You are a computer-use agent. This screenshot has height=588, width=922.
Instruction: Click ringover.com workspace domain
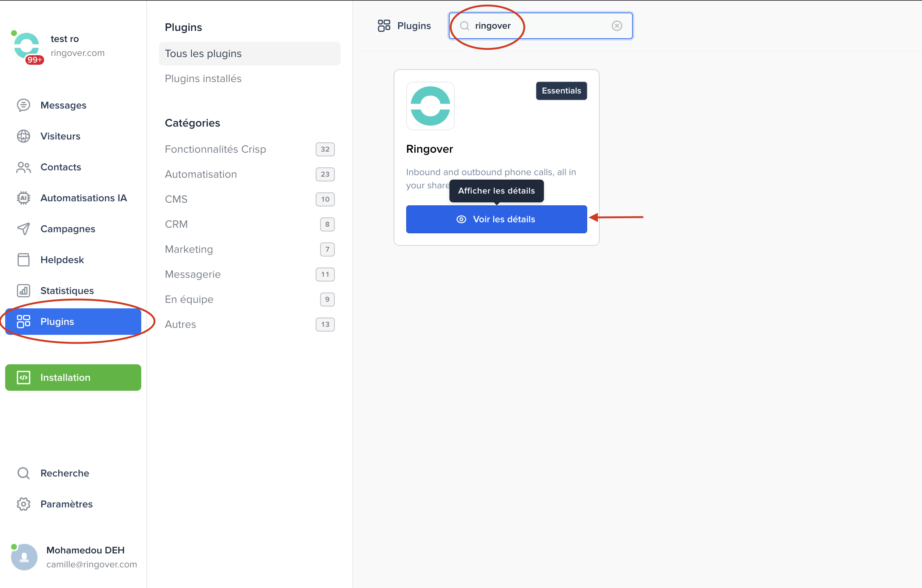77,53
